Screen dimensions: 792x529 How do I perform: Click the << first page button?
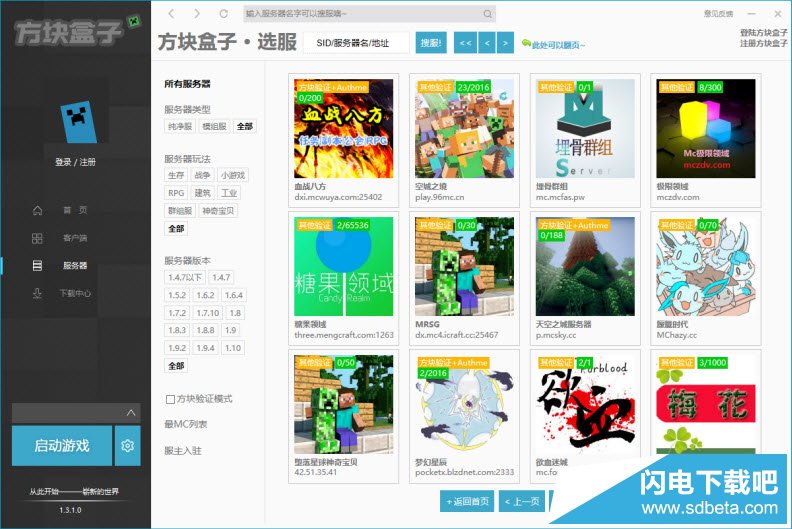point(465,43)
